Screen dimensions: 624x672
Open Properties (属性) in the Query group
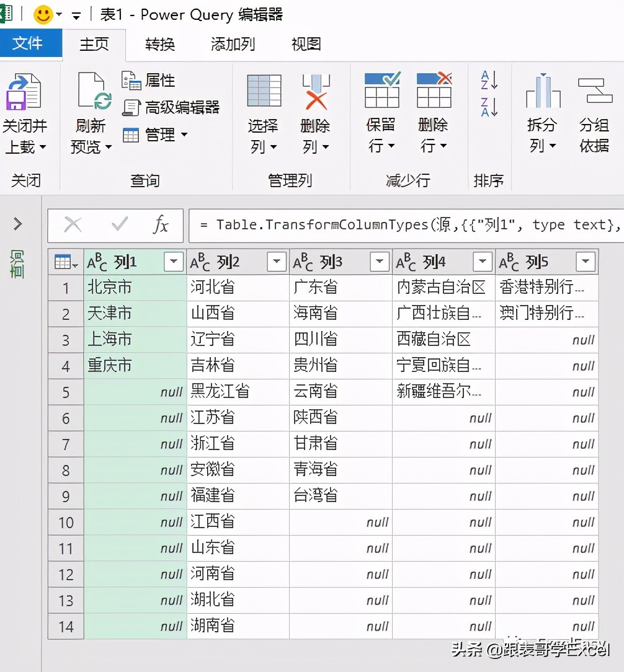[148, 80]
